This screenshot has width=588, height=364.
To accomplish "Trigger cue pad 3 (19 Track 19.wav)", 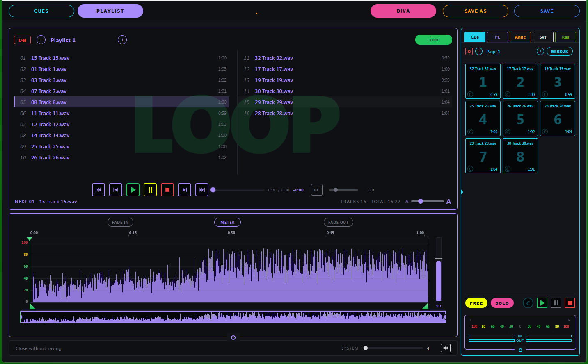I will coord(558,81).
